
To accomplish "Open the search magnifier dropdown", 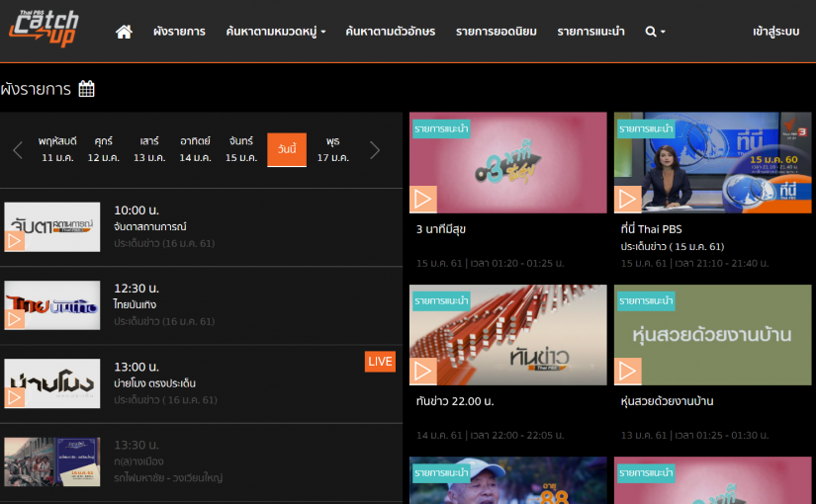I will [655, 32].
